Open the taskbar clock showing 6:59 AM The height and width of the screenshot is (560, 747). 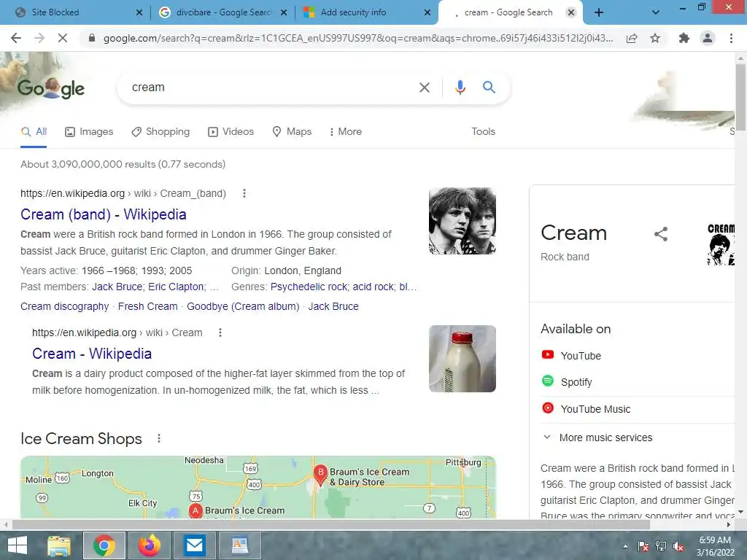point(715,546)
